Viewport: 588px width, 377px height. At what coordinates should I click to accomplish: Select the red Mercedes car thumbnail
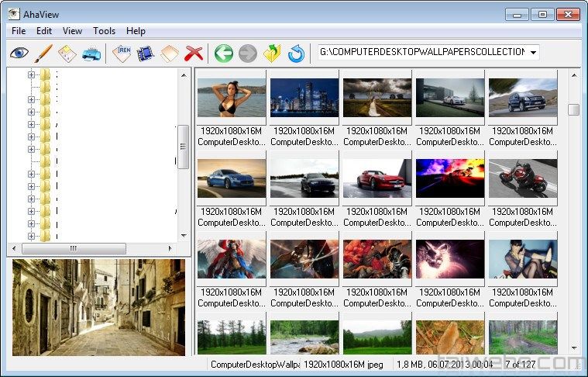[x=377, y=178]
